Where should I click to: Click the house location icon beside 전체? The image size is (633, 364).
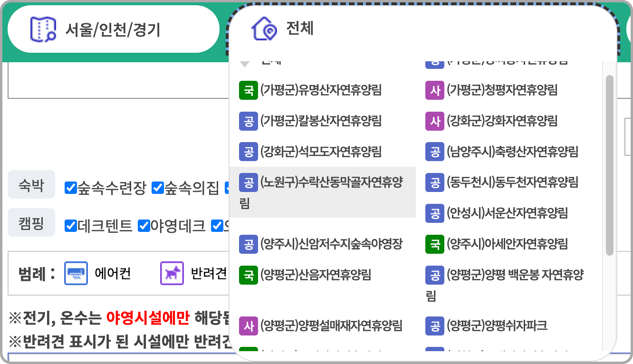264,29
